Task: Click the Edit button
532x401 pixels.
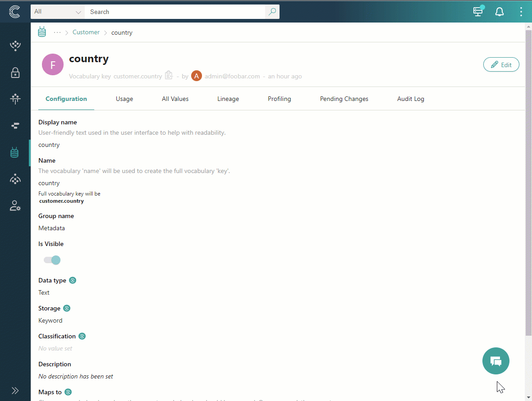Action: click(x=501, y=64)
